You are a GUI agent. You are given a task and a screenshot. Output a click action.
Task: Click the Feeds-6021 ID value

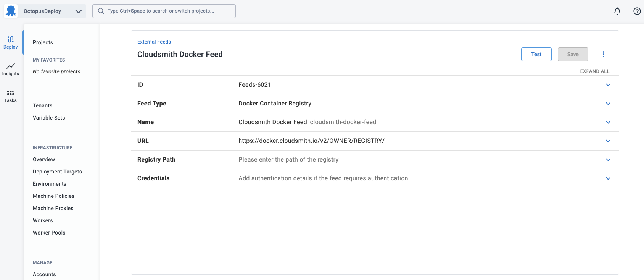pyautogui.click(x=254, y=85)
